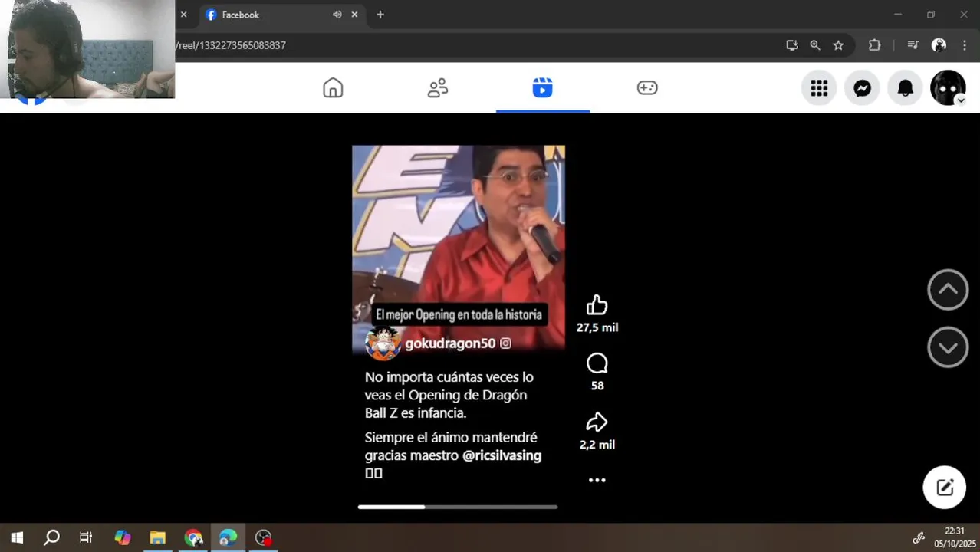Screen dimensions: 980x552
Task: Open comments bubble on the reel
Action: click(597, 363)
